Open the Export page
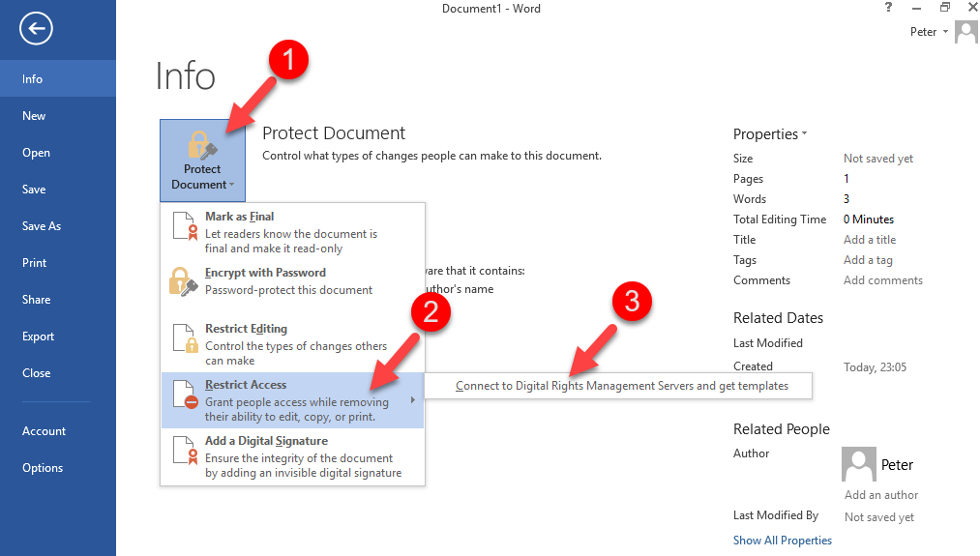Viewport: 980px width, 556px height. [57, 337]
